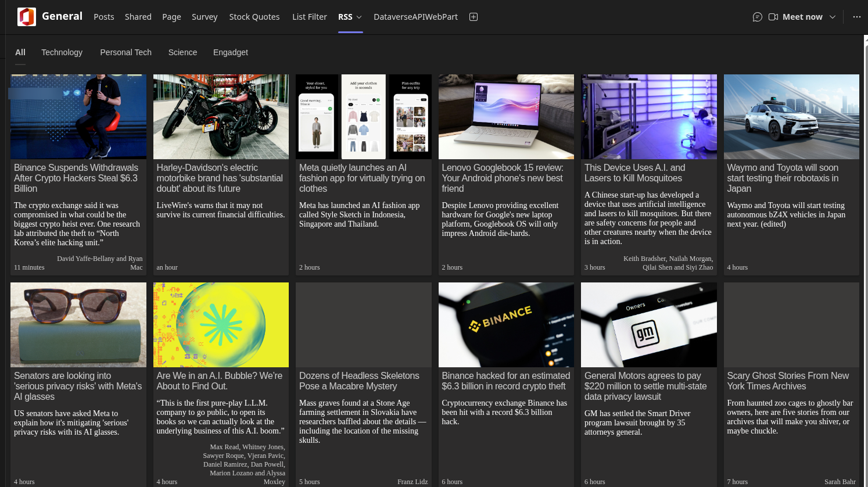The image size is (868, 487).
Task: Expand the Meet now dropdown arrow
Action: (833, 17)
